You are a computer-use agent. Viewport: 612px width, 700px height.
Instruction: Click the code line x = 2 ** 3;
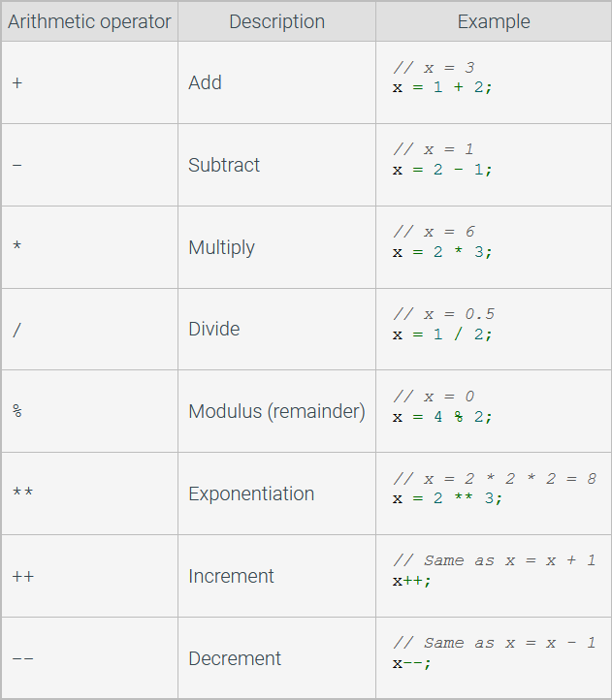(448, 498)
